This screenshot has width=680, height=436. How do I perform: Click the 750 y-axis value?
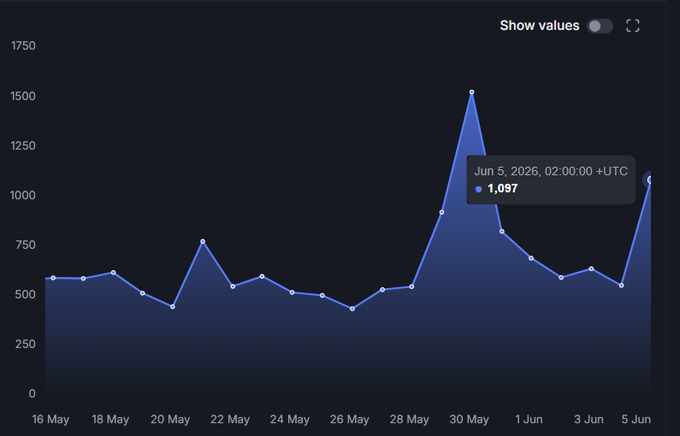click(x=26, y=245)
